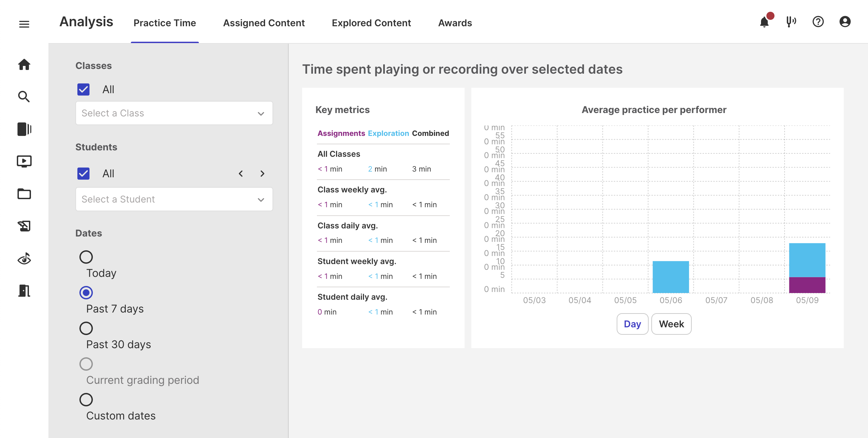Click the Exploration metrics header
The height and width of the screenshot is (438, 868).
click(388, 134)
